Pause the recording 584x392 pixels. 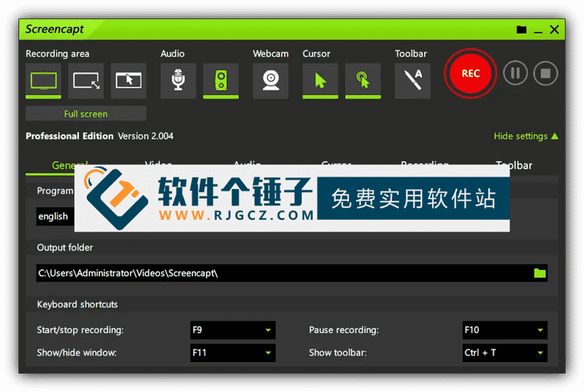515,73
